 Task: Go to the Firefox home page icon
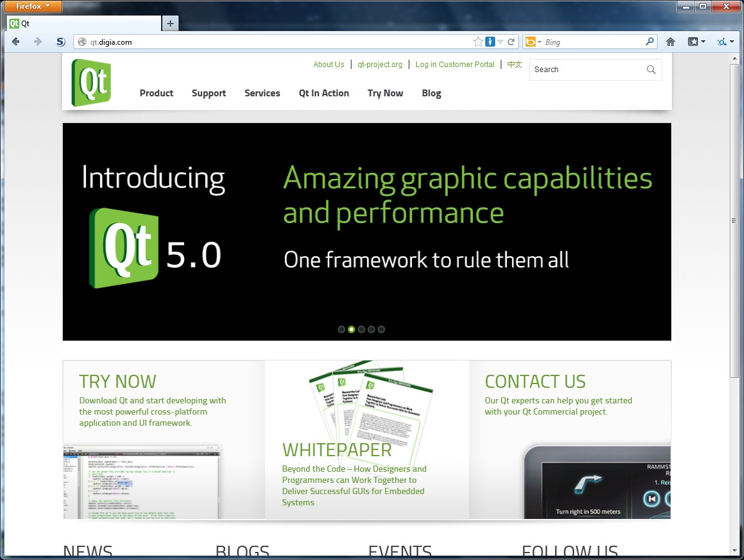click(671, 42)
